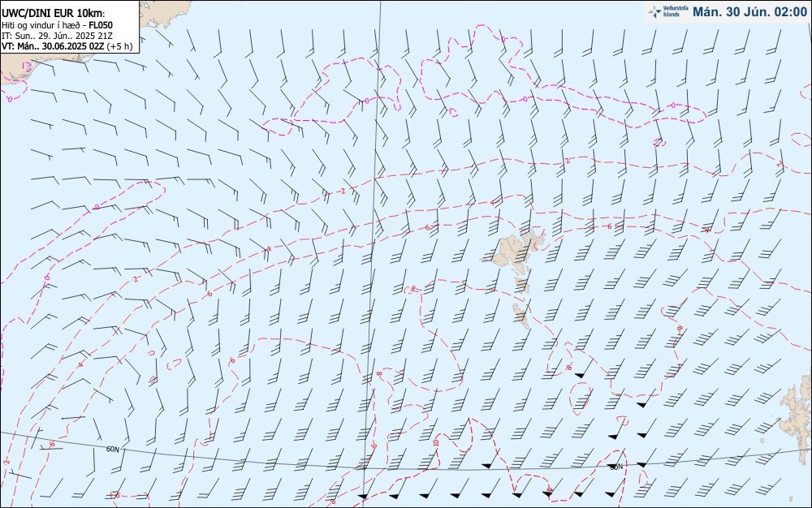This screenshot has height=508, width=812.
Task: Click the line 'VT: Mán.. 30.06.2025 02Z (+5 h)'
Action: point(67,46)
